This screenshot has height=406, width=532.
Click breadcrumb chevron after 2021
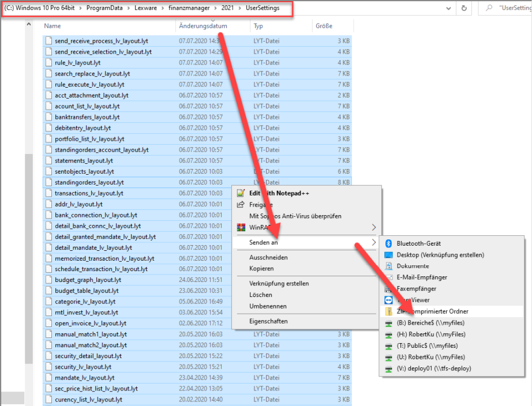[x=239, y=8]
